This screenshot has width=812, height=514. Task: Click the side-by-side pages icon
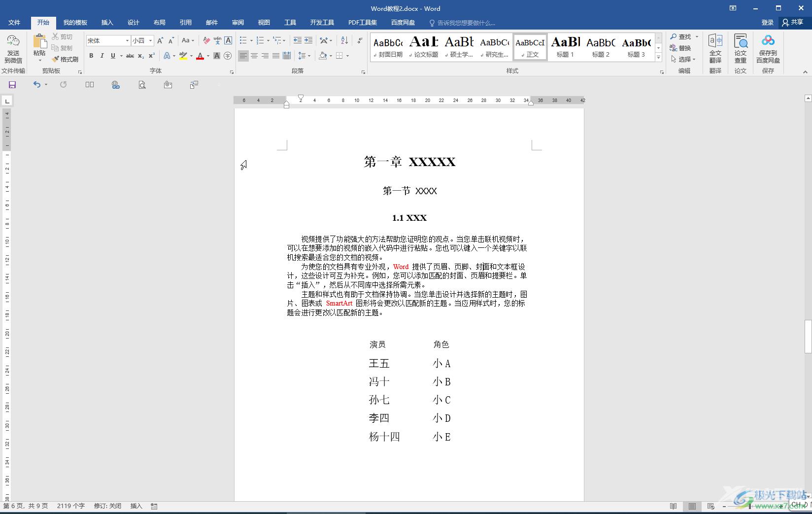[x=90, y=85]
